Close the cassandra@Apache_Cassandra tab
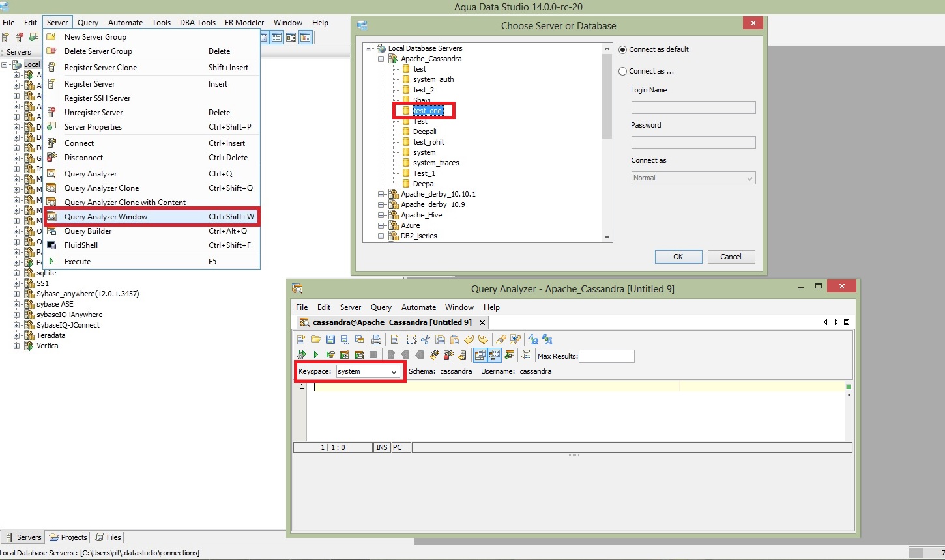The width and height of the screenshot is (945, 560). [482, 322]
